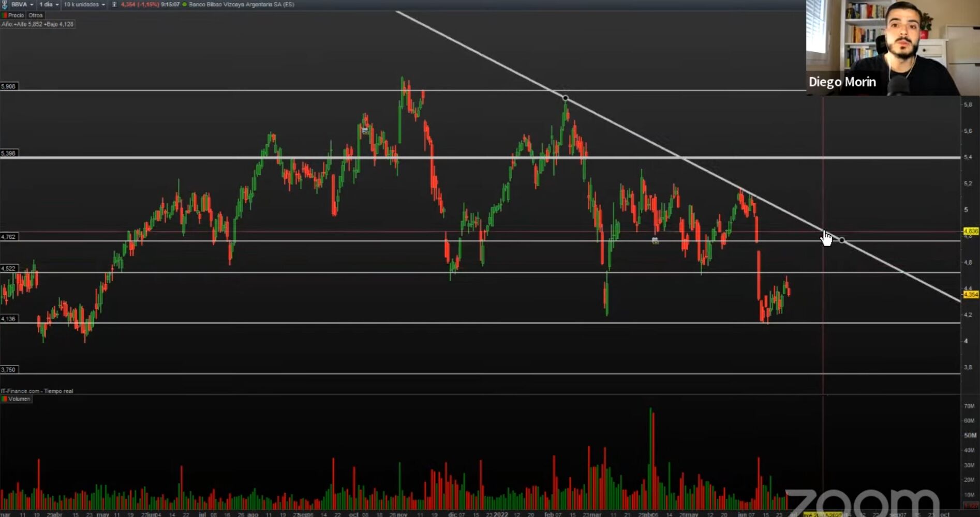Click the 4,762 horizontal line label

pyautogui.click(x=8, y=237)
